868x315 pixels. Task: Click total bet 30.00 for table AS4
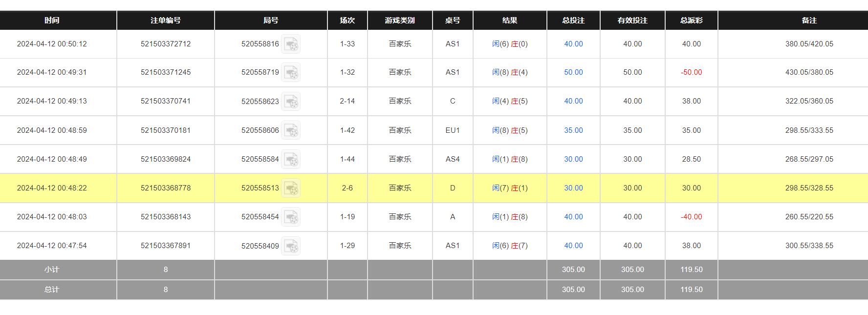click(x=573, y=159)
